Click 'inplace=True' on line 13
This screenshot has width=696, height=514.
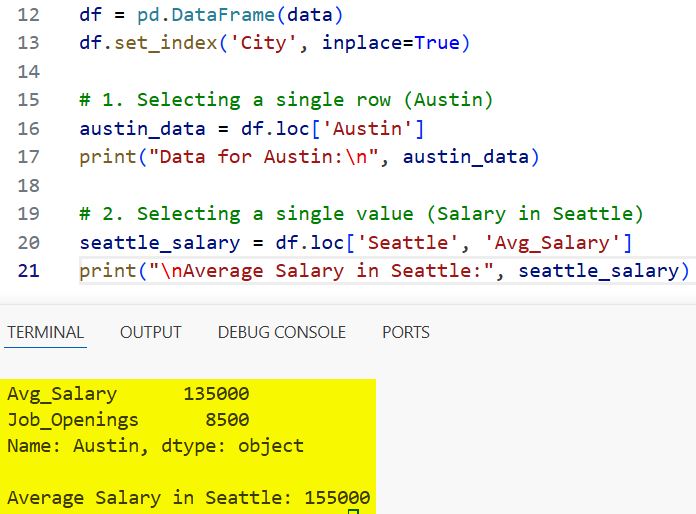point(390,43)
